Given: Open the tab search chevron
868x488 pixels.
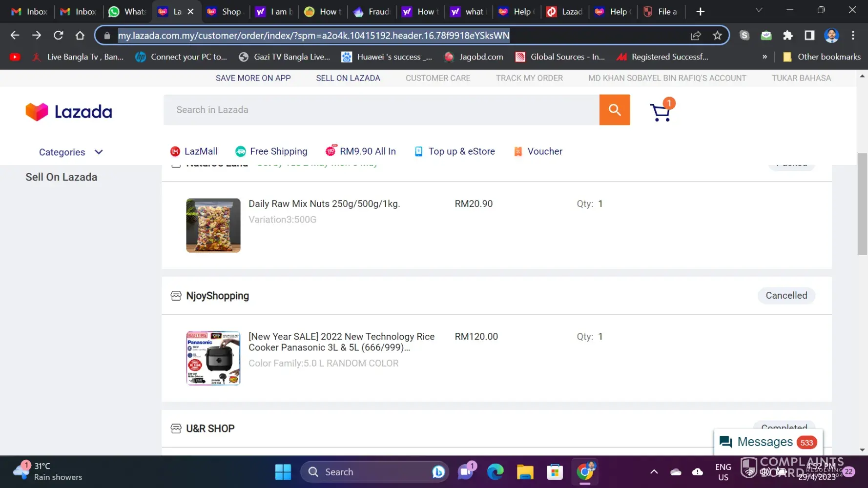Looking at the screenshot, I should 759,10.
